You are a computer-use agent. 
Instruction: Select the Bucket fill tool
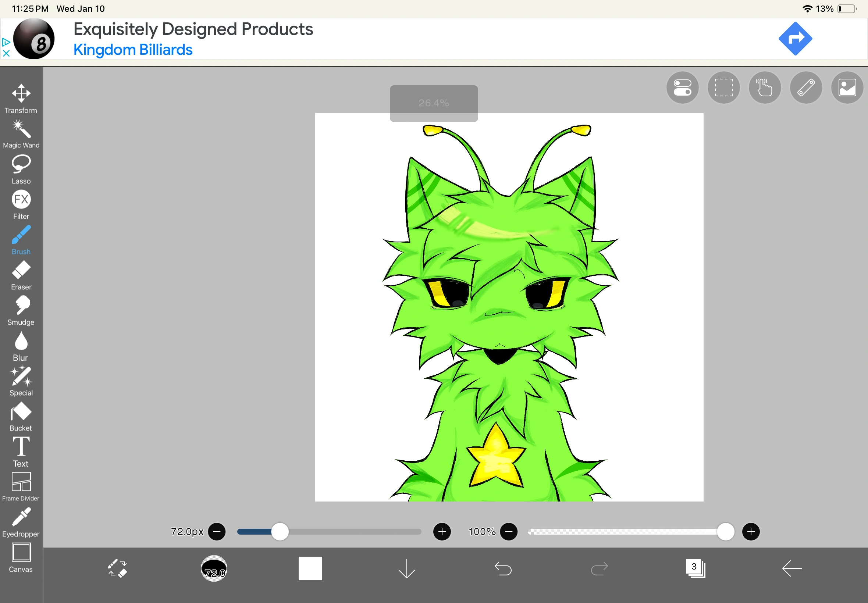pyautogui.click(x=21, y=415)
